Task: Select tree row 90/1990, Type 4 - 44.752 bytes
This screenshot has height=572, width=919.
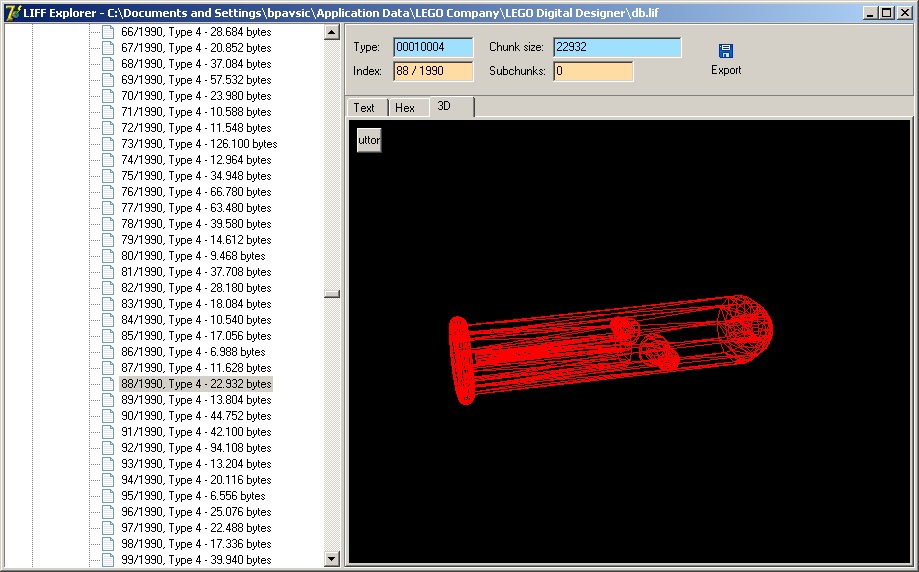Action: 196,416
